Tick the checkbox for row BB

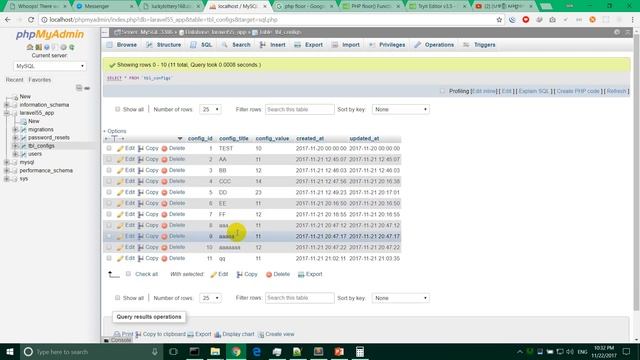109,170
